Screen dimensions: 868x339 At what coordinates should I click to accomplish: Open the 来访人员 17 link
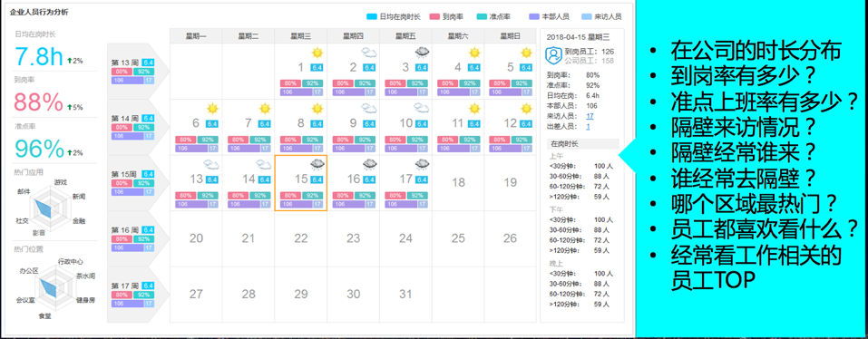590,116
